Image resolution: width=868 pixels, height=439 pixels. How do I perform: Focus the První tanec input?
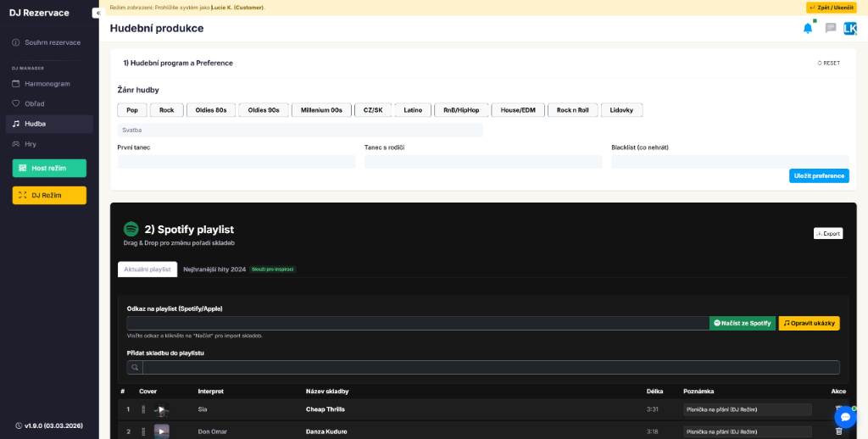click(x=236, y=162)
